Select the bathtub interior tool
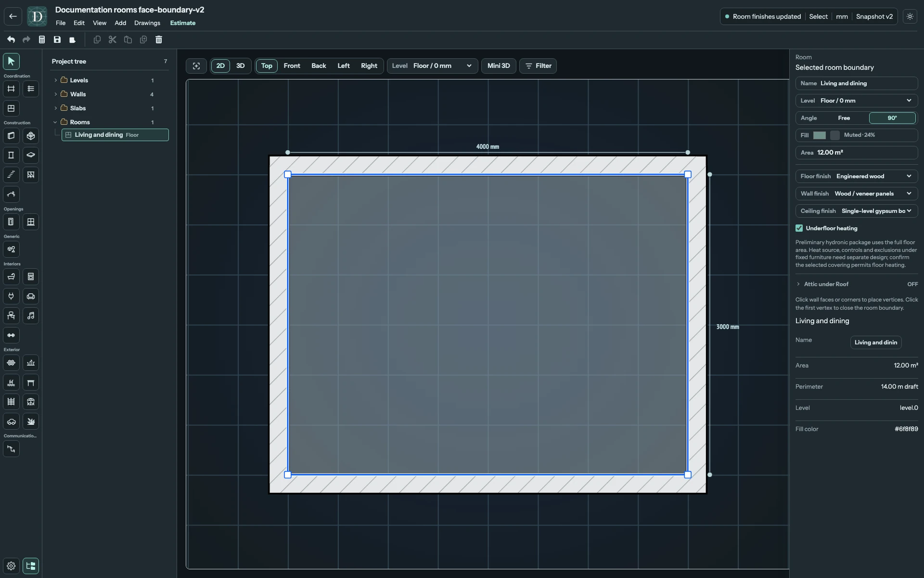The height and width of the screenshot is (578, 924). point(11,276)
